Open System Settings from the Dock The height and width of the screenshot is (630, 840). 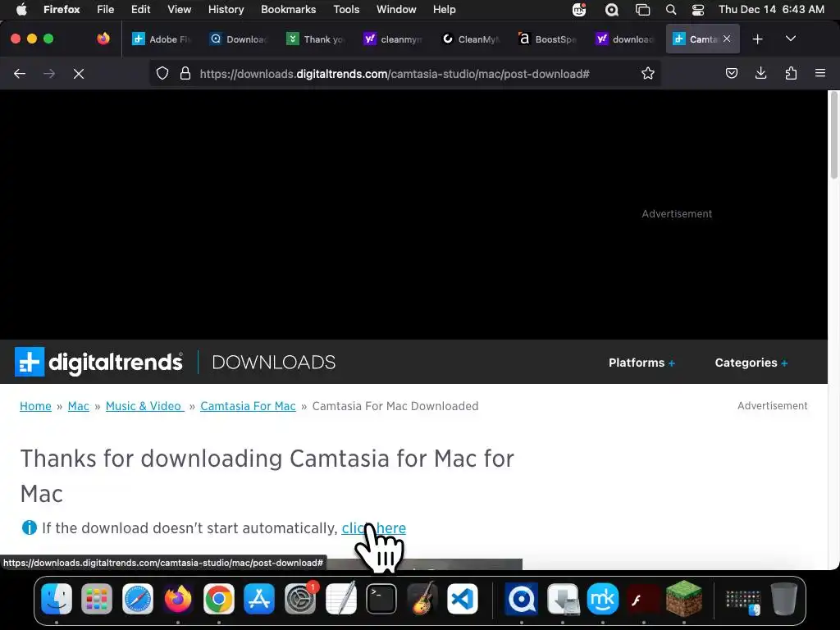coord(300,598)
